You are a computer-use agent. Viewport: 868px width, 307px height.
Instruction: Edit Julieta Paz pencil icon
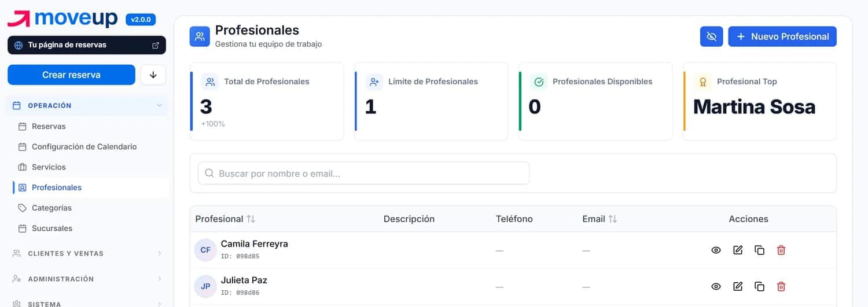[x=738, y=286]
